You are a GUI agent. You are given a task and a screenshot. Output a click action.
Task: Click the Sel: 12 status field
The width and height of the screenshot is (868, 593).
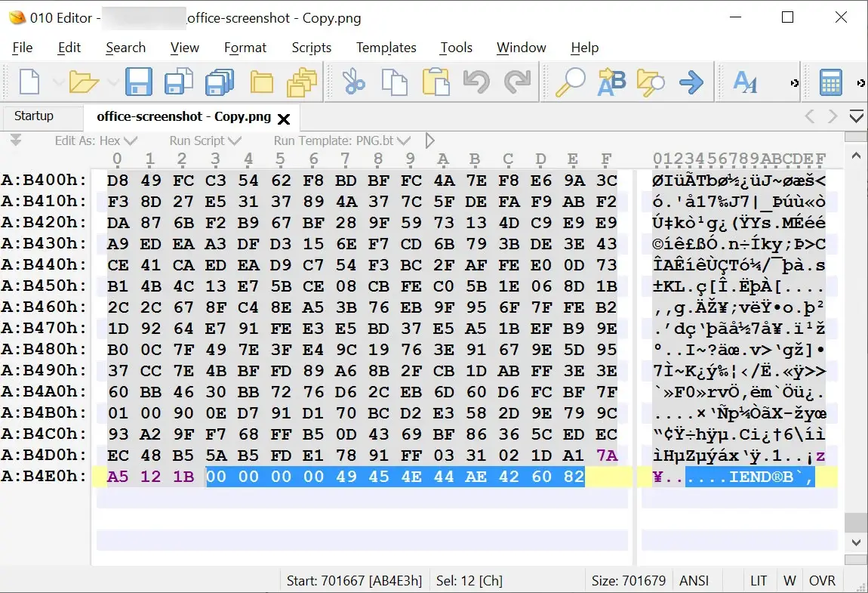(469, 580)
